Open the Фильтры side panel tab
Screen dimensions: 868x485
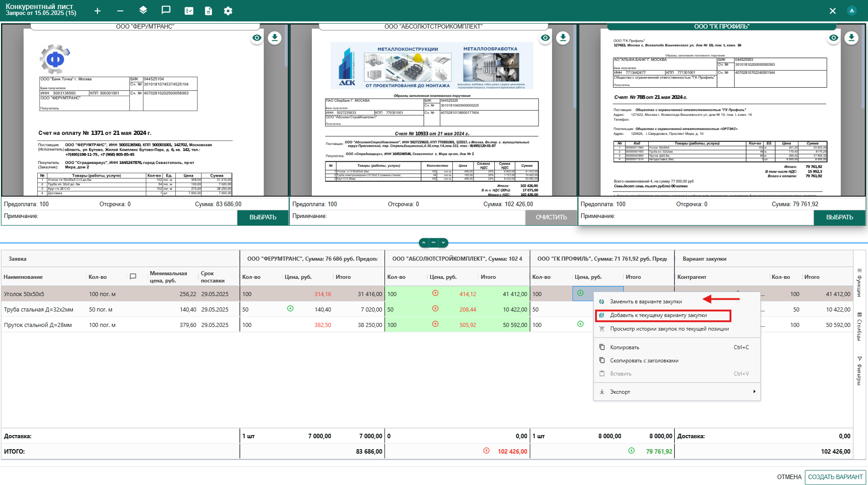tap(859, 371)
